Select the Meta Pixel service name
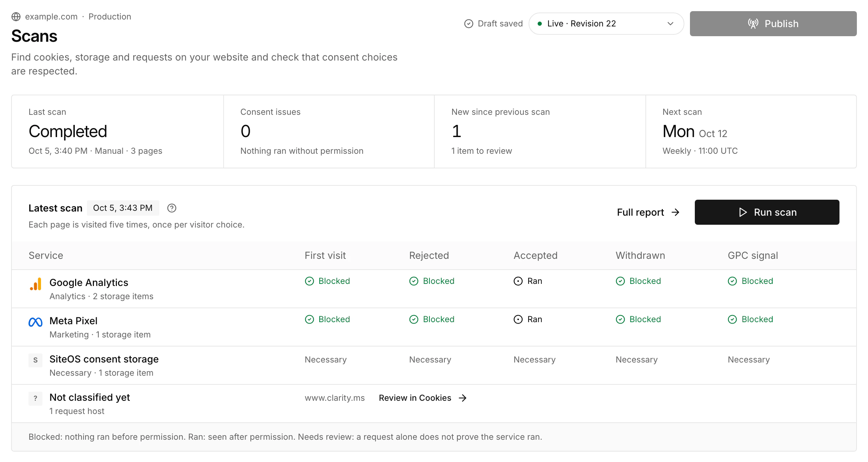 73,321
